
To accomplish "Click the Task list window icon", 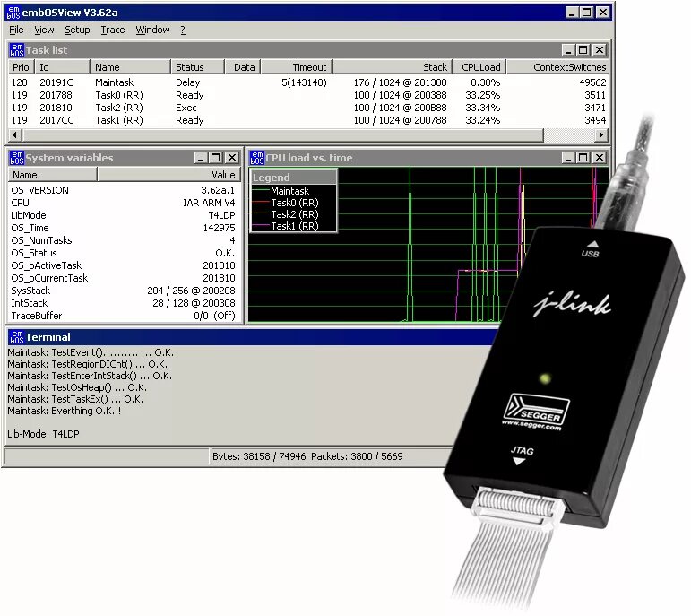I will pyautogui.click(x=17, y=50).
